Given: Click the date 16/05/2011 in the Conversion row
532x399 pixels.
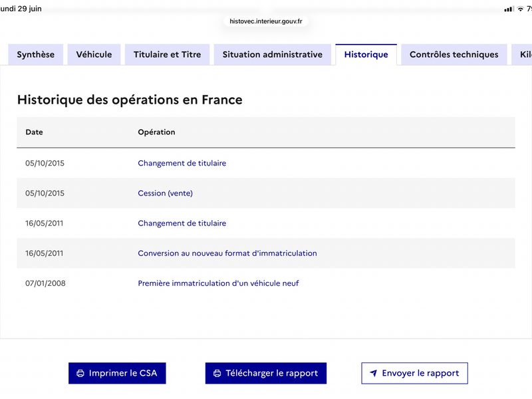Looking at the screenshot, I should (44, 253).
